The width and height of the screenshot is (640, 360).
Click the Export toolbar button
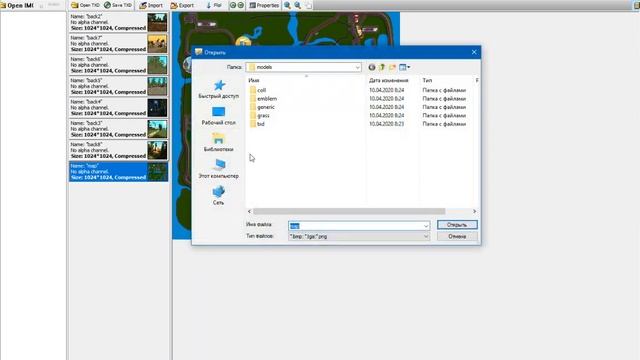[182, 5]
